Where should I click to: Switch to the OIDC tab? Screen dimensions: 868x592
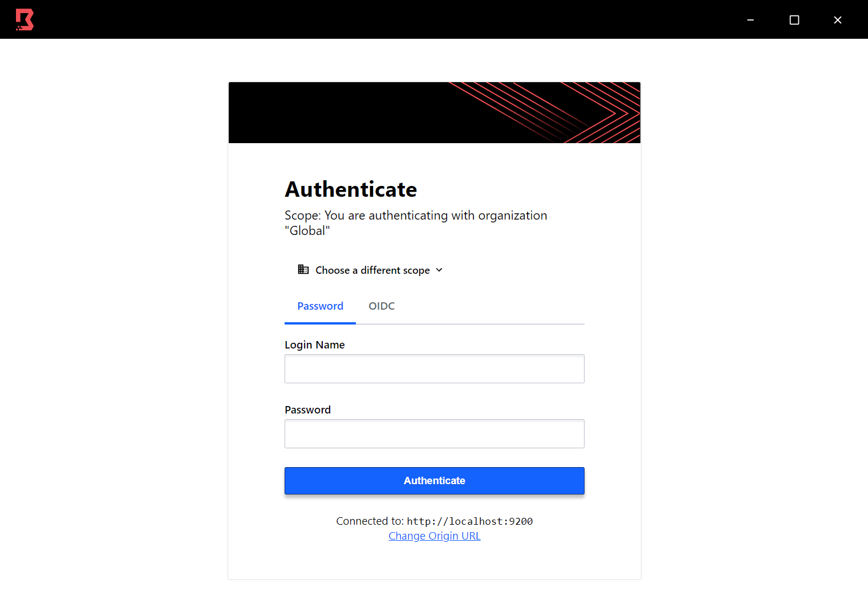click(381, 306)
